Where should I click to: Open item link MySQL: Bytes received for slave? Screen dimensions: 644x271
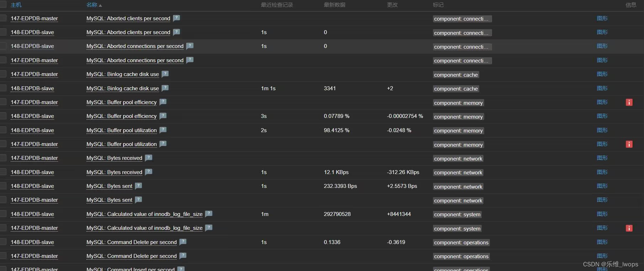click(x=114, y=172)
